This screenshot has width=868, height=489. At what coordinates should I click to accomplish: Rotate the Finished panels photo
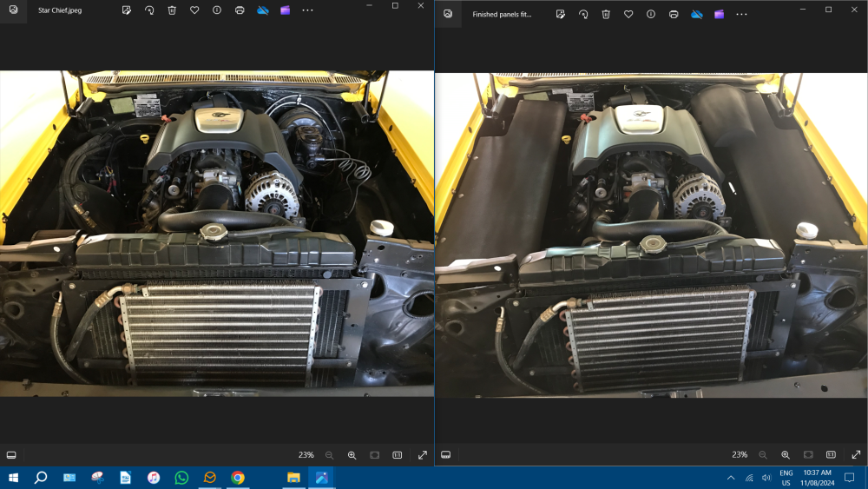pos(583,15)
